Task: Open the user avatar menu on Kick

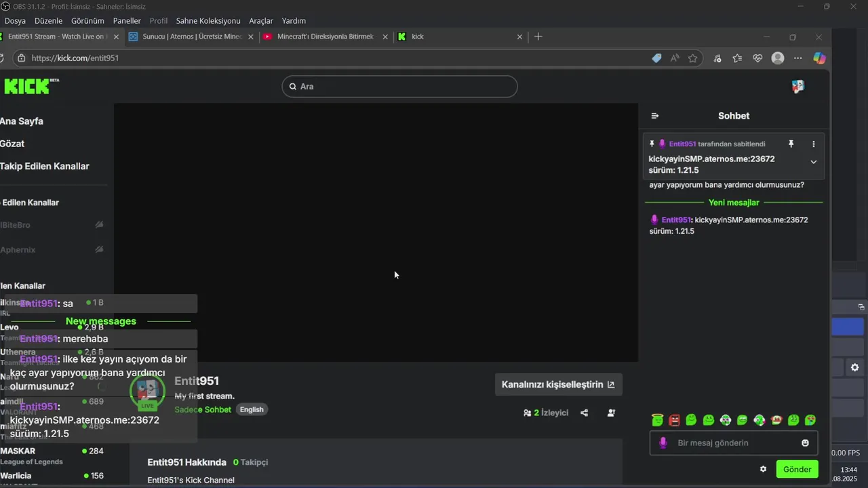Action: (798, 86)
